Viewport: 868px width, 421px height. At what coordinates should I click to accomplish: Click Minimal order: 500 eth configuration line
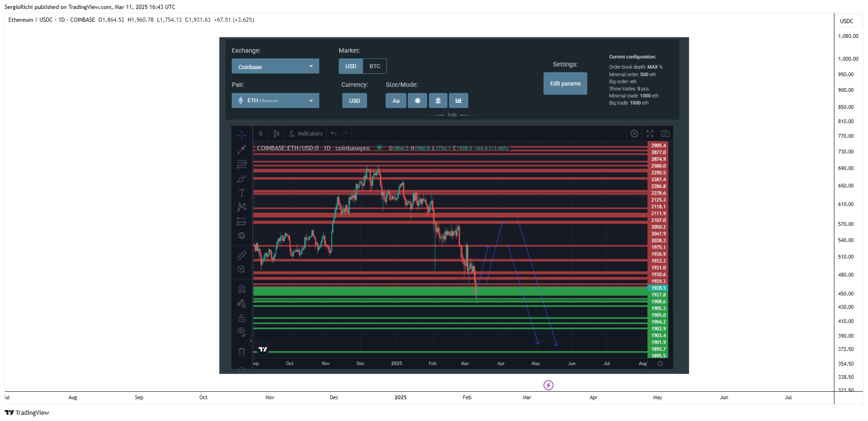tap(632, 74)
